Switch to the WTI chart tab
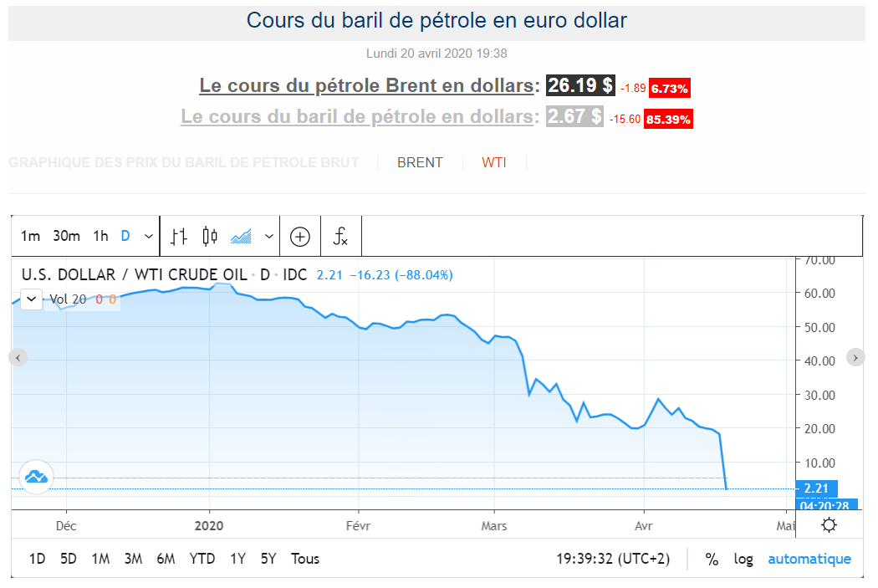 [494, 163]
